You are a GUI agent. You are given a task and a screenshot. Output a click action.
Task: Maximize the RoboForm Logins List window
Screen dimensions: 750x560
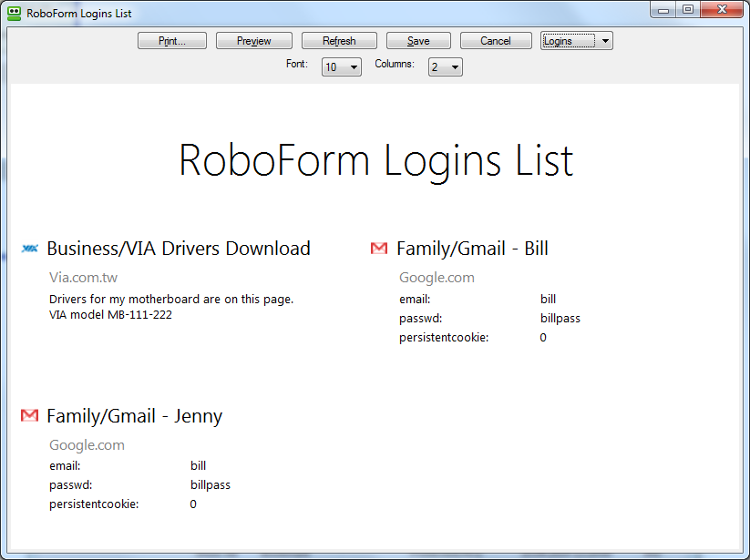point(688,9)
